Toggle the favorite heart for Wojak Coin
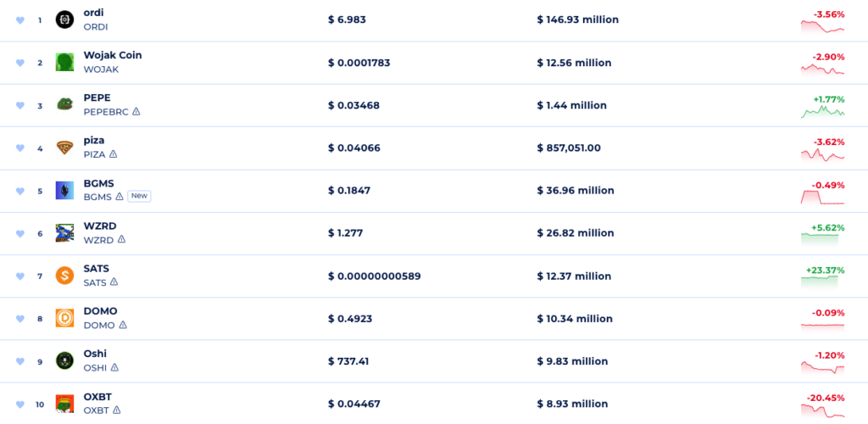The image size is (868, 424). (x=20, y=63)
